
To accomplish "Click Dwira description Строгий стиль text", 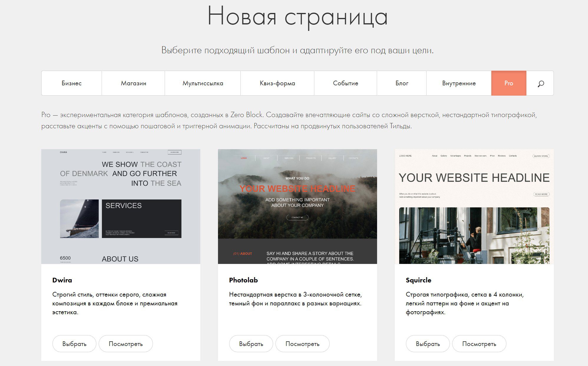I will click(115, 303).
